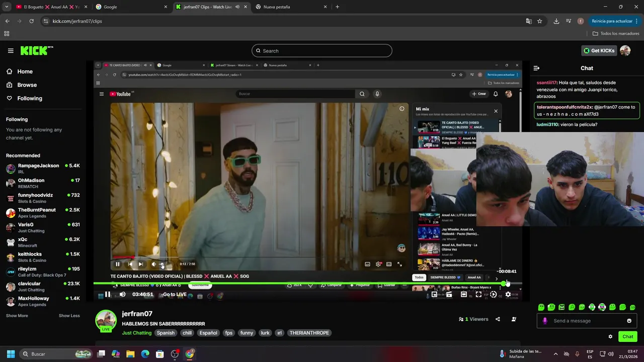Open RampageJackson recommended channel
644x362 pixels.
[x=43, y=168]
